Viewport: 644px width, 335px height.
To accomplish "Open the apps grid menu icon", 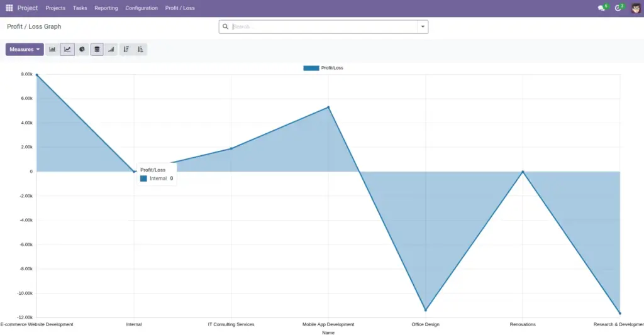I will click(9, 8).
